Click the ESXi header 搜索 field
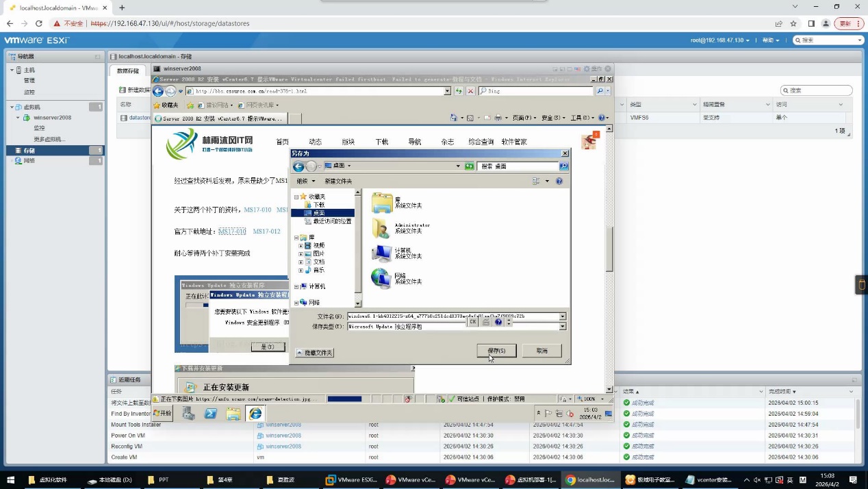This screenshot has width=868, height=489. click(x=829, y=40)
